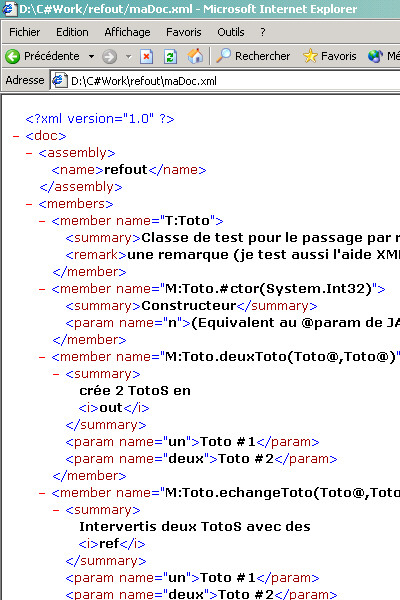Go to the home page icon
Screen dimensions: 400x600
(195, 56)
